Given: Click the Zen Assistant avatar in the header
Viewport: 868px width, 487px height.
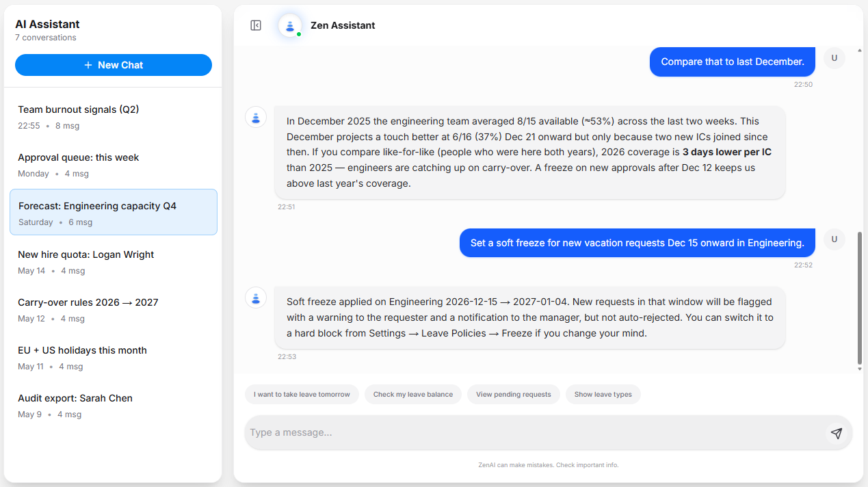Looking at the screenshot, I should pos(290,25).
